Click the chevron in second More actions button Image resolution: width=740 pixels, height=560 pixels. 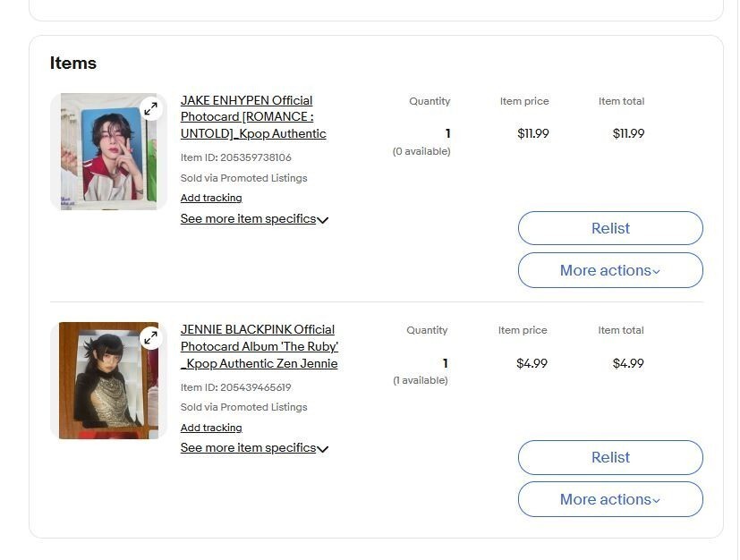pos(656,501)
